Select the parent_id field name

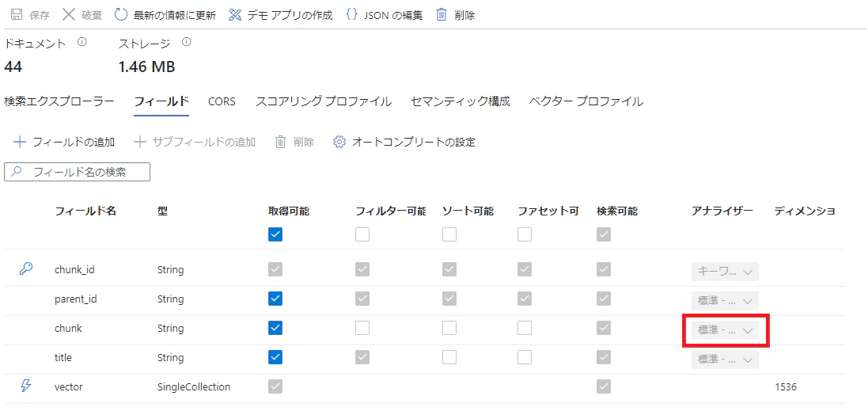pos(77,299)
